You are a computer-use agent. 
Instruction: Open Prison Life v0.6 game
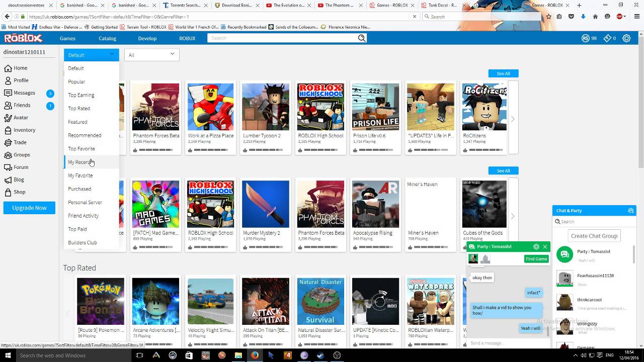tap(376, 107)
